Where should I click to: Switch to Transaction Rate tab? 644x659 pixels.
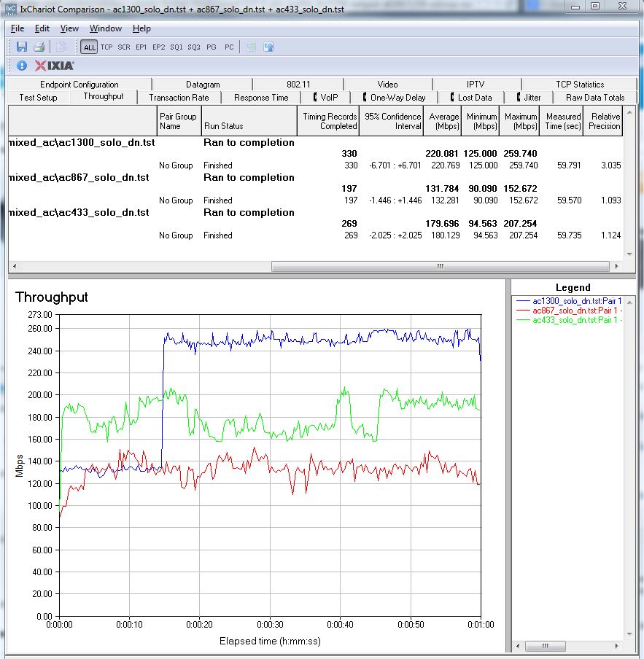click(179, 98)
